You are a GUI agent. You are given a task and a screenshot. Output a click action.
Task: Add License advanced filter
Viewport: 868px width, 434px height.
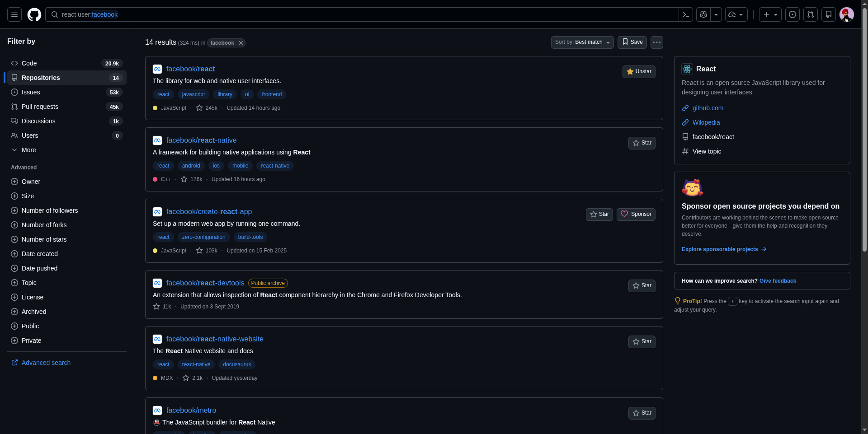tap(67, 297)
